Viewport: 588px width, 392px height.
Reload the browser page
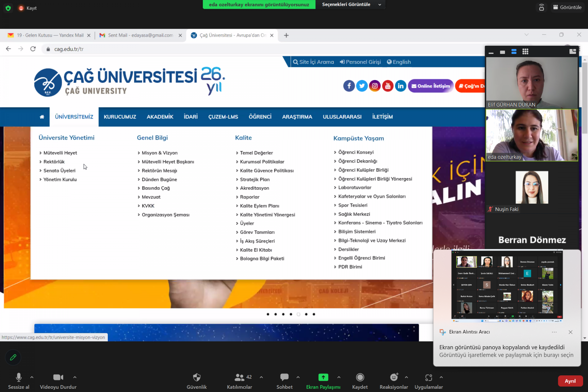pos(33,49)
